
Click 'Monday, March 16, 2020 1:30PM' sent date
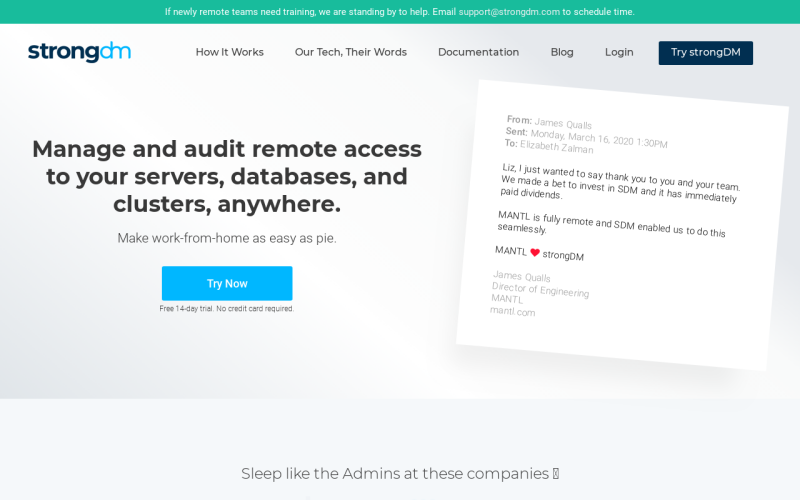tap(598, 139)
